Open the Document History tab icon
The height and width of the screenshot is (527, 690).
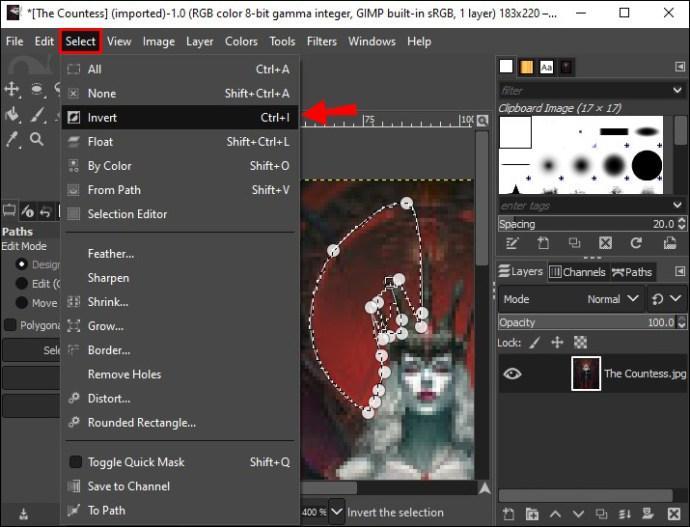coord(566,67)
